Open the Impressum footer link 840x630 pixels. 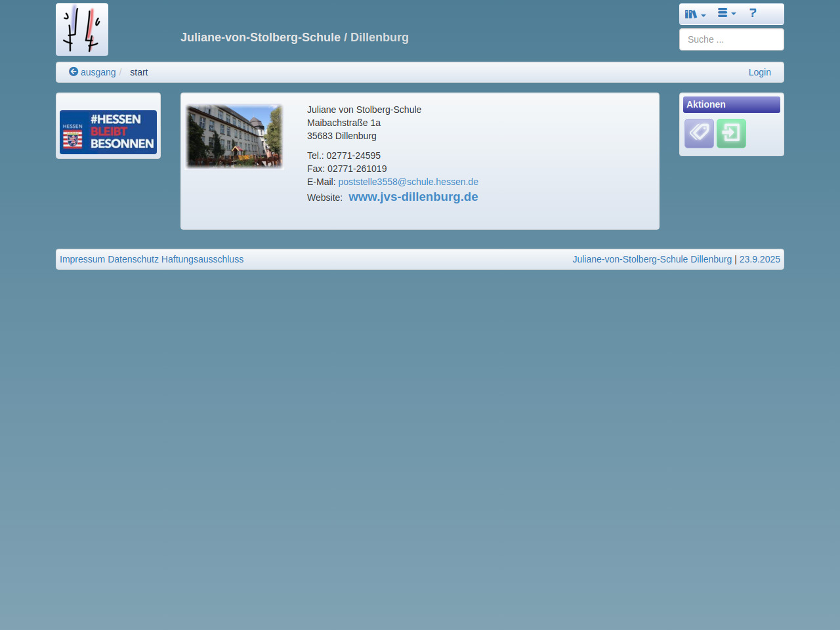(82, 259)
